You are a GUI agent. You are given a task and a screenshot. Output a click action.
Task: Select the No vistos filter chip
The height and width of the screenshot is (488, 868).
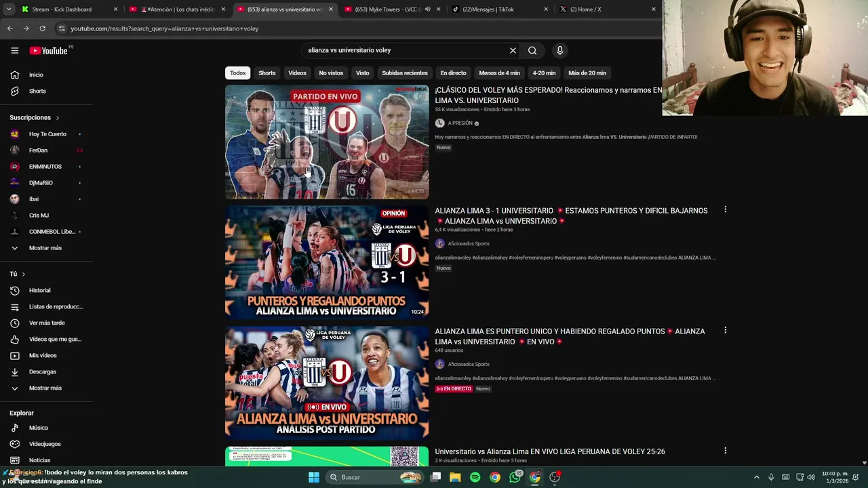(x=331, y=73)
